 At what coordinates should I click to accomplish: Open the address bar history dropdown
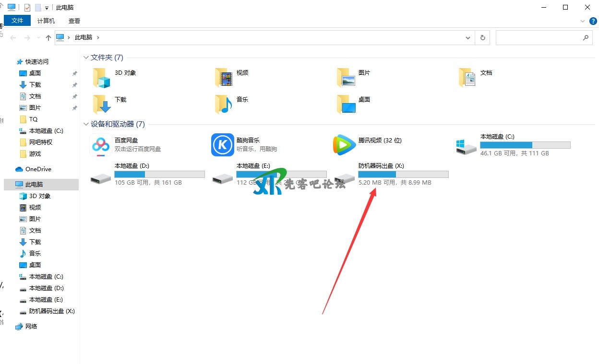coord(468,37)
